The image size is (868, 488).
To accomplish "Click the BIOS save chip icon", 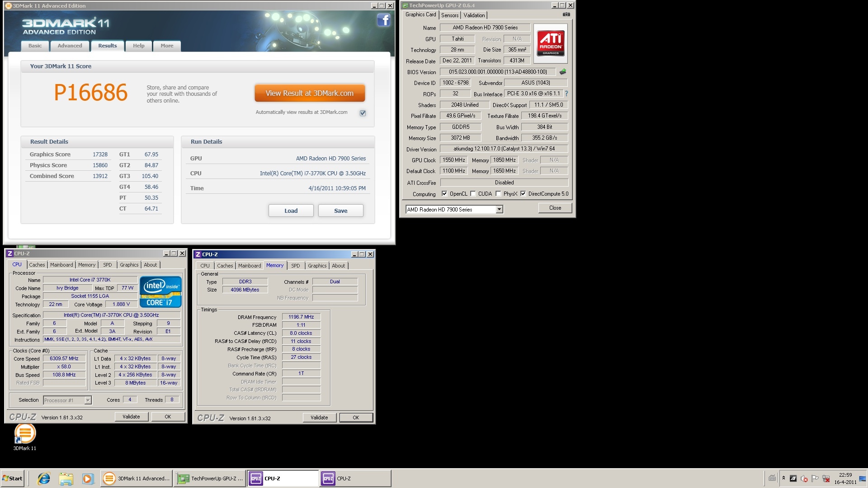I will click(563, 72).
